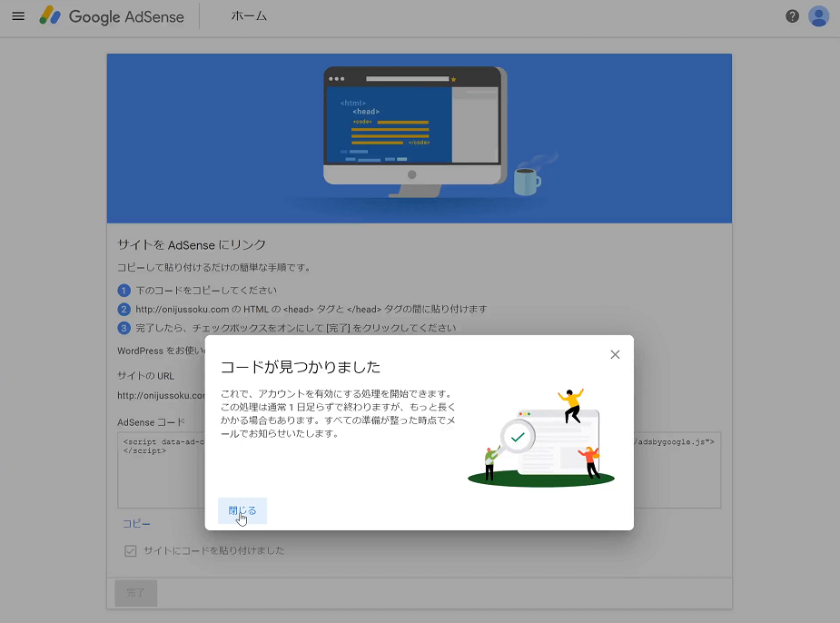
Task: Open the help question mark icon
Action: click(x=792, y=16)
